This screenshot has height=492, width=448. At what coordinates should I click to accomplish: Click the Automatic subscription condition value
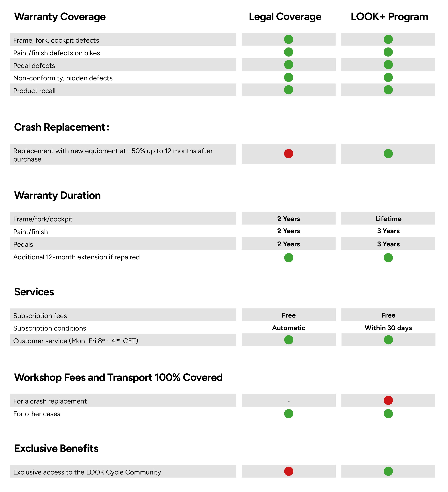click(x=288, y=328)
